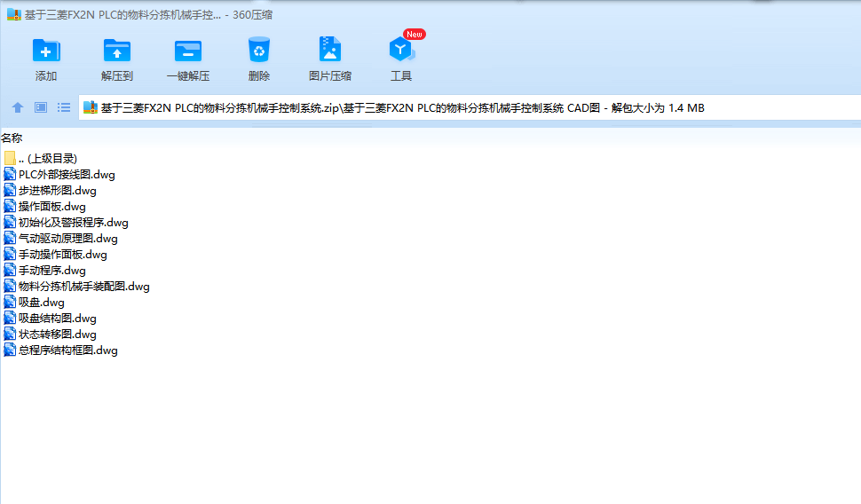Screen dimensions: 861x504
Task: Click the dwg icon beside 总程序结构框图.dwg
Action: point(10,350)
